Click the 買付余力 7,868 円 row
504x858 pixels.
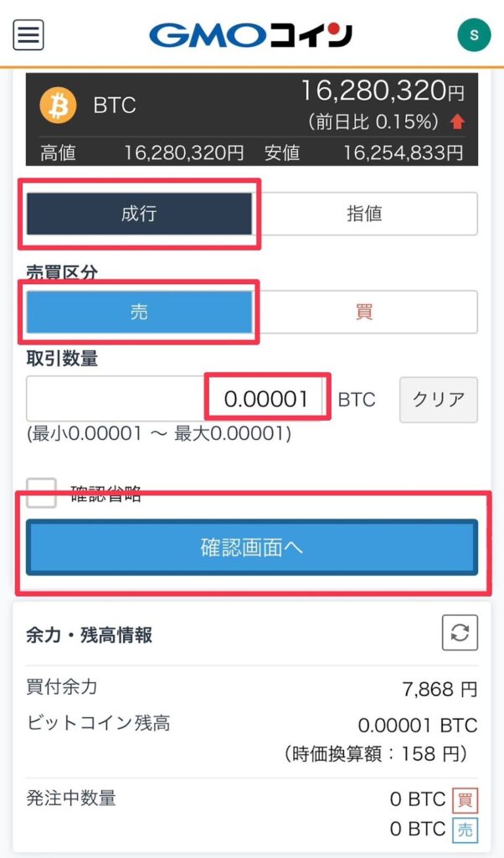pos(252,689)
